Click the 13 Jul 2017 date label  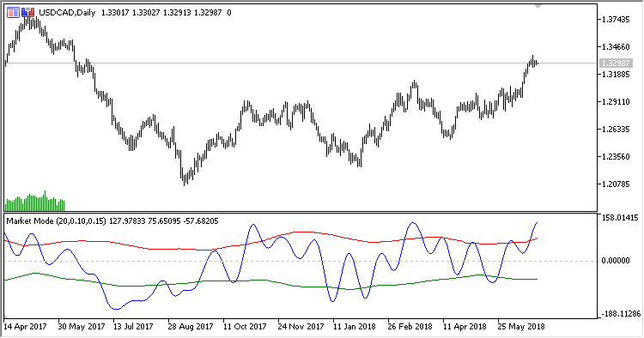tap(133, 327)
